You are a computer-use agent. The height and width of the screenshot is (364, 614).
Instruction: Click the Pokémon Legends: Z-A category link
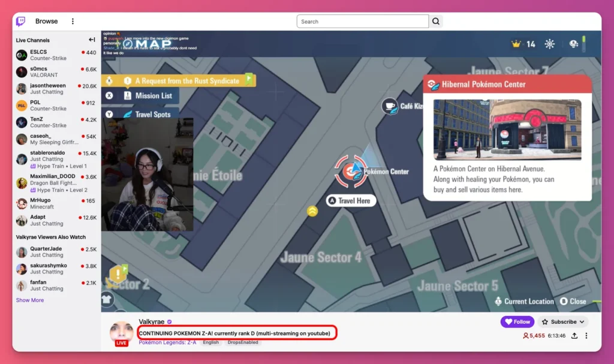[167, 342]
